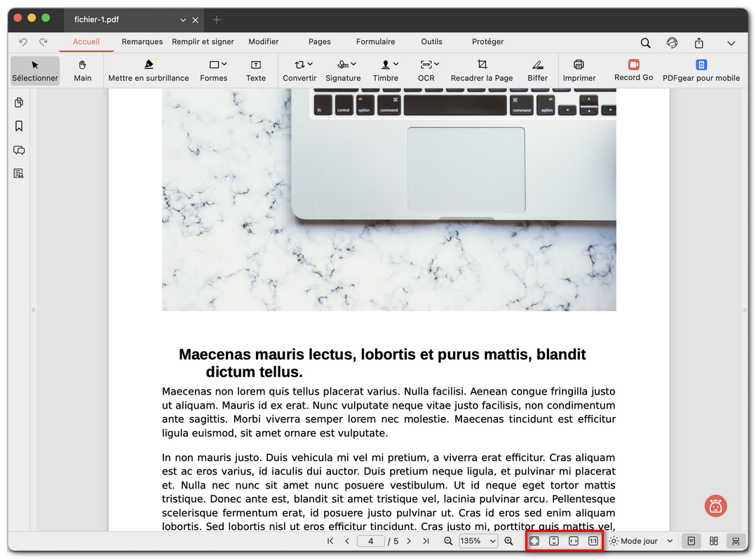The width and height of the screenshot is (756, 560).
Task: Launch Record Go screen recorder
Action: coord(633,70)
